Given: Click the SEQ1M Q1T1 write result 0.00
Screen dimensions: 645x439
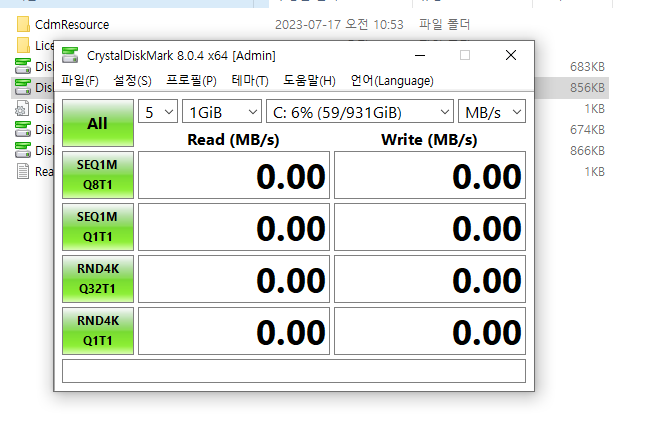Looking at the screenshot, I should coord(430,227).
